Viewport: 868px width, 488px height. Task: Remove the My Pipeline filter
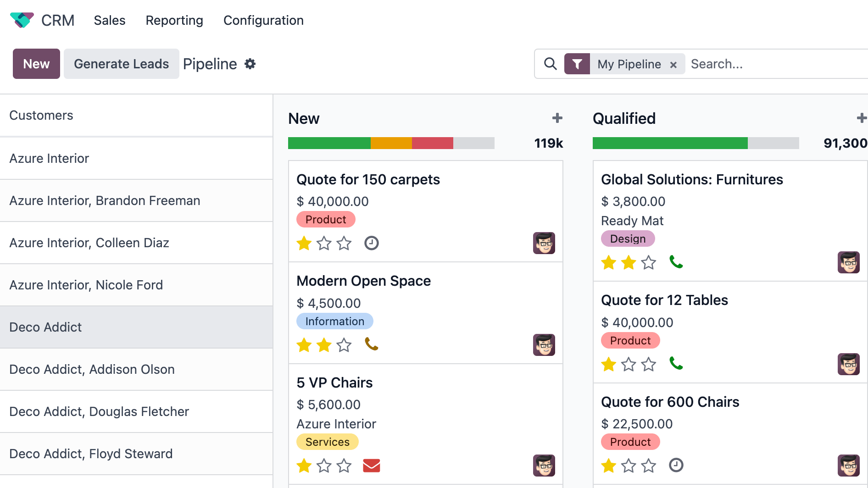pos(673,65)
